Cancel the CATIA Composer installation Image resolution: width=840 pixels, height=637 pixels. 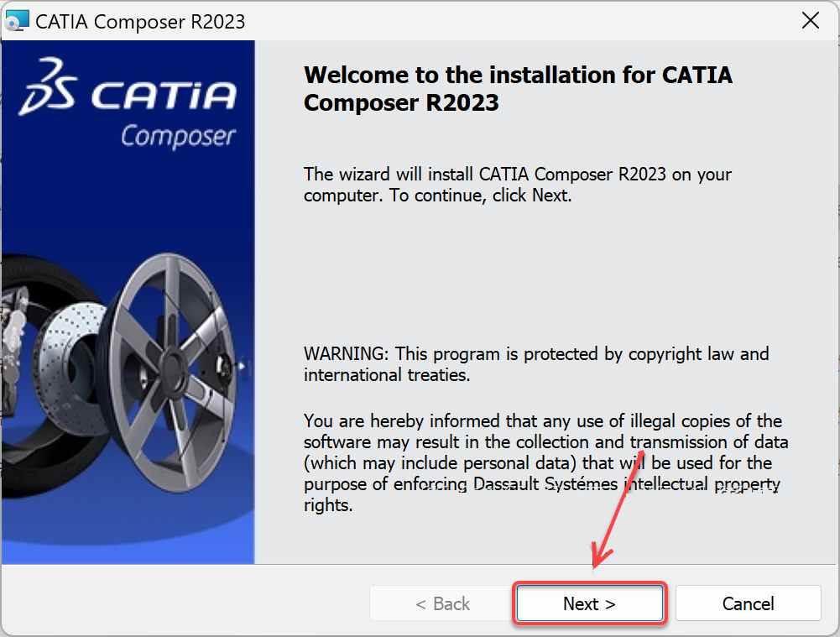(748, 603)
